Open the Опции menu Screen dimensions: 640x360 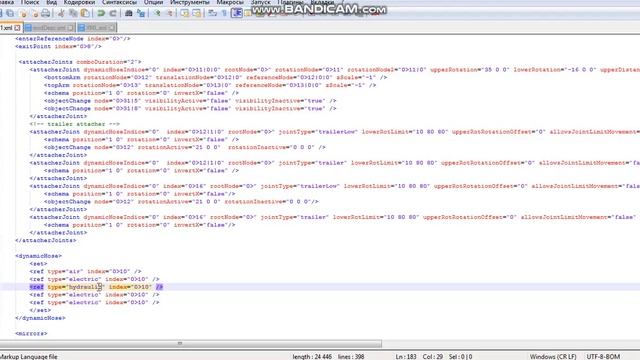153,2
